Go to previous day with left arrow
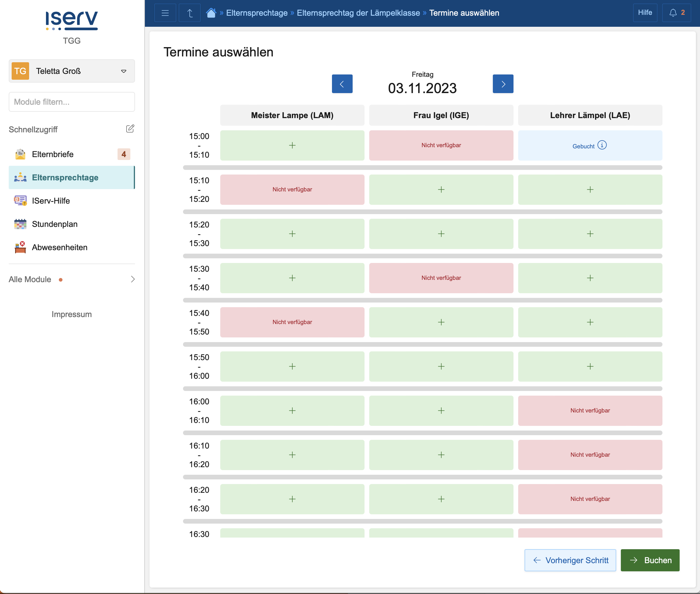Image resolution: width=700 pixels, height=594 pixels. tap(342, 84)
